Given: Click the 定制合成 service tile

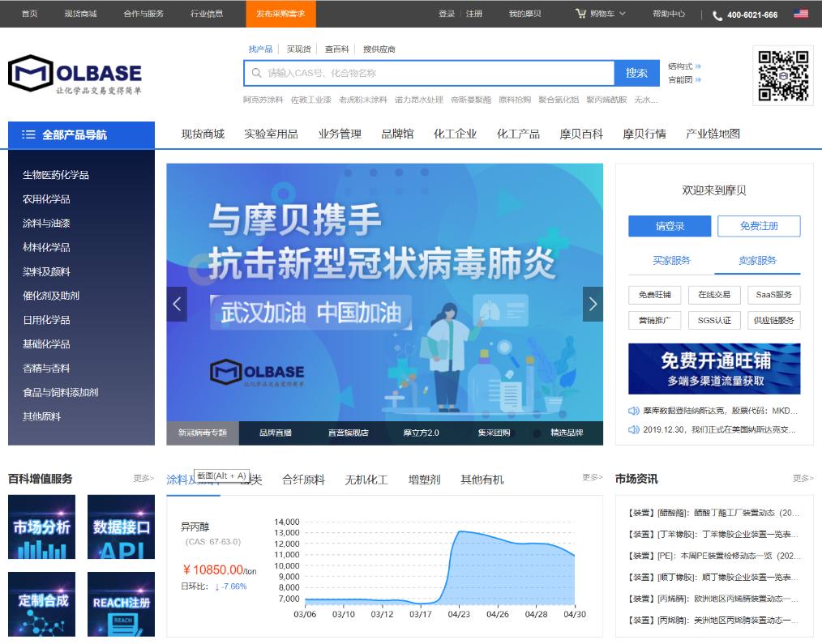Looking at the screenshot, I should click(x=41, y=604).
